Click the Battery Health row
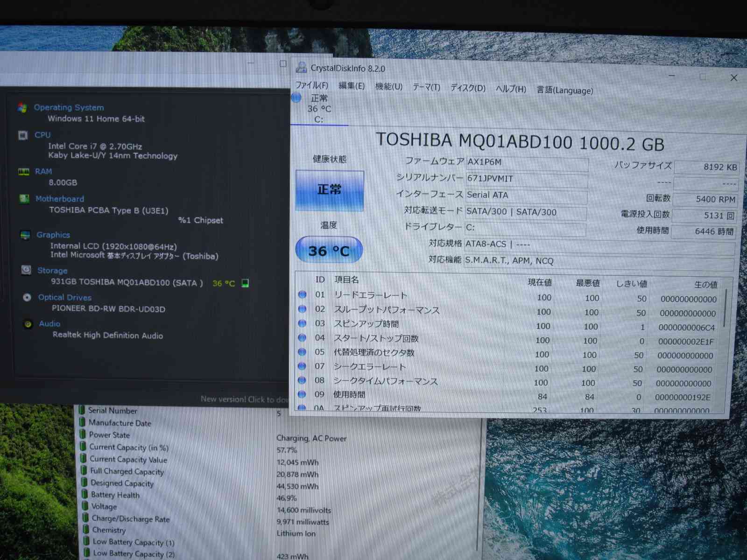747x560 pixels. coord(115,495)
